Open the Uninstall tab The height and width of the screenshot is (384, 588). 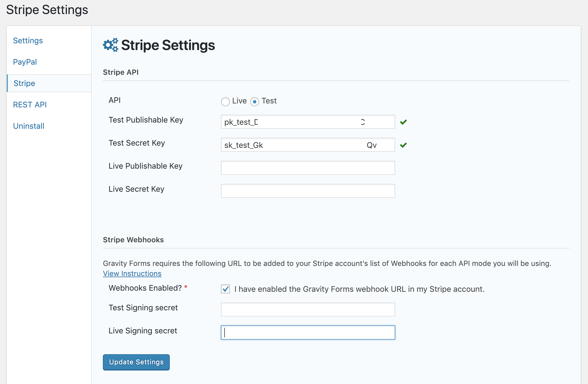(29, 126)
